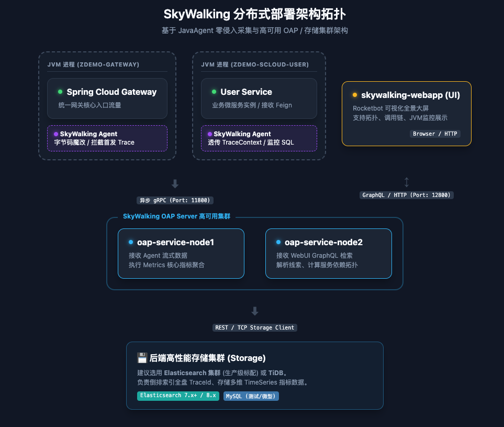Click the purple dot in the user-service SkyWalking Agent box
Viewport: 504px width, 427px height.
click(x=210, y=134)
